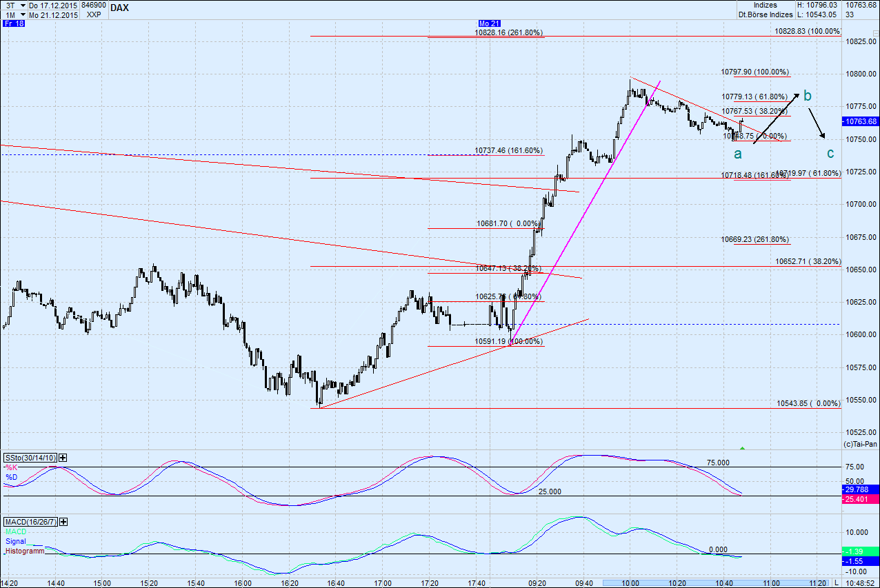Click the 10669.23 (261.80%) Fibonacci label
This screenshot has height=588, width=880.
pos(755,239)
